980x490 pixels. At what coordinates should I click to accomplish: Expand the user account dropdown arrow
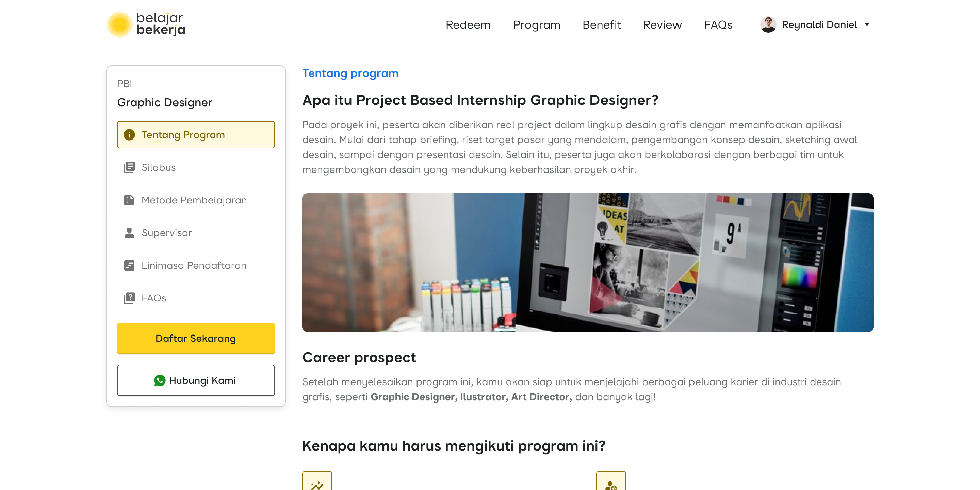867,25
